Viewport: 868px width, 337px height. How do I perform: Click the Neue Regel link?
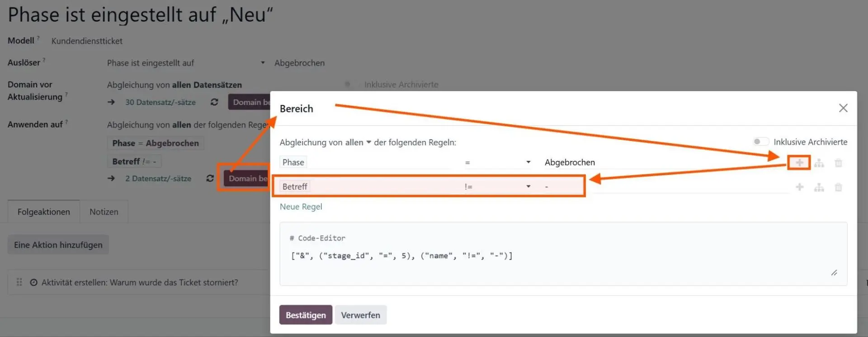click(x=301, y=206)
